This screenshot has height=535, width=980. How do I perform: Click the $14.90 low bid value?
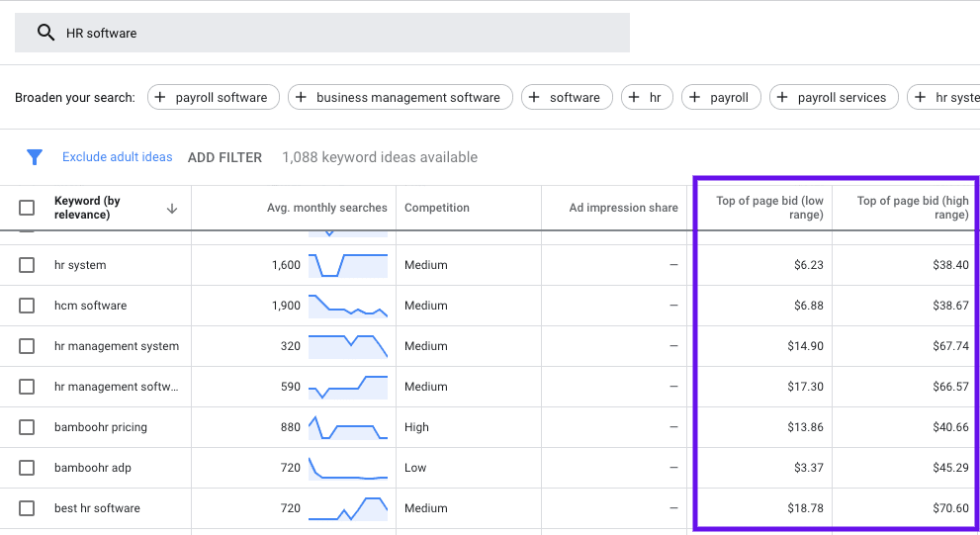[x=805, y=346]
